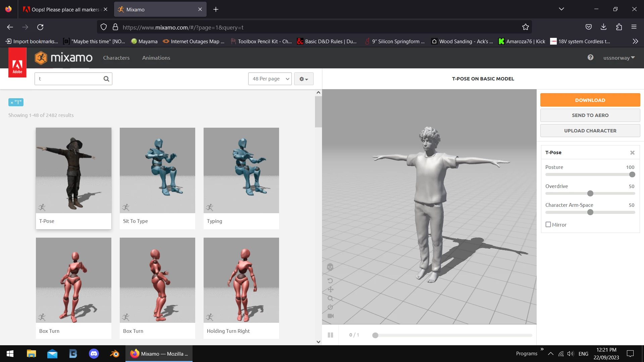Click the Overdrive slider handle
This screenshot has height=362, width=644.
click(x=590, y=193)
